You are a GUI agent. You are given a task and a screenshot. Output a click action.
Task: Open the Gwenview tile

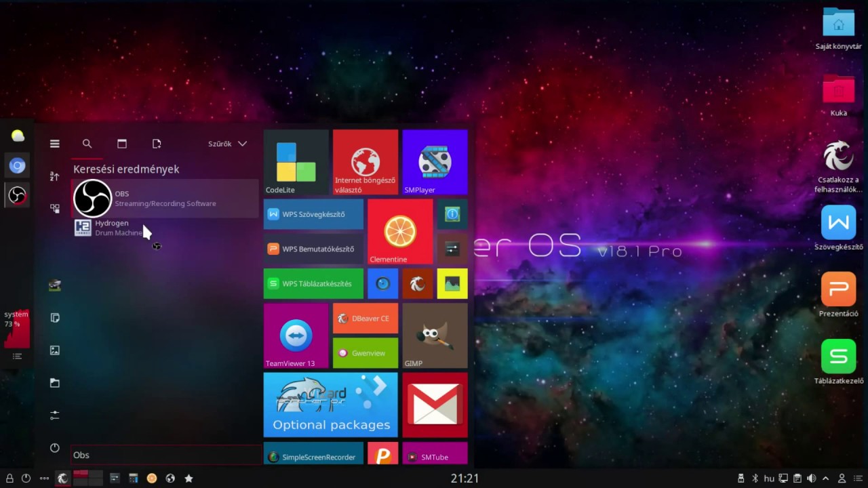366,353
